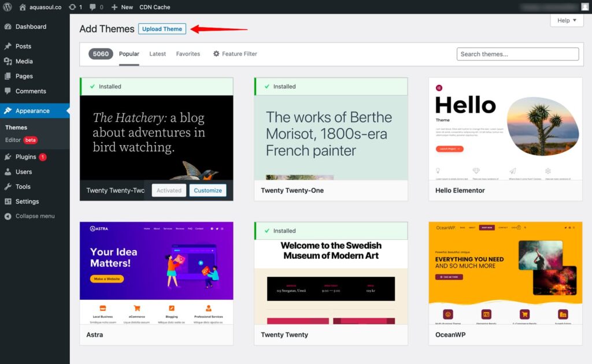Open the New content dropdown
Viewport: 592px width, 364px height.
(122, 7)
